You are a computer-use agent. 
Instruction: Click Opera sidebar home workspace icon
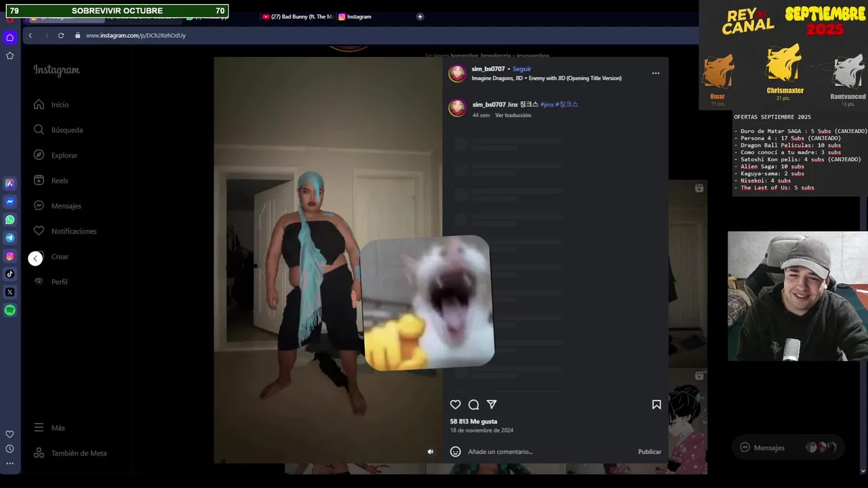point(9,37)
